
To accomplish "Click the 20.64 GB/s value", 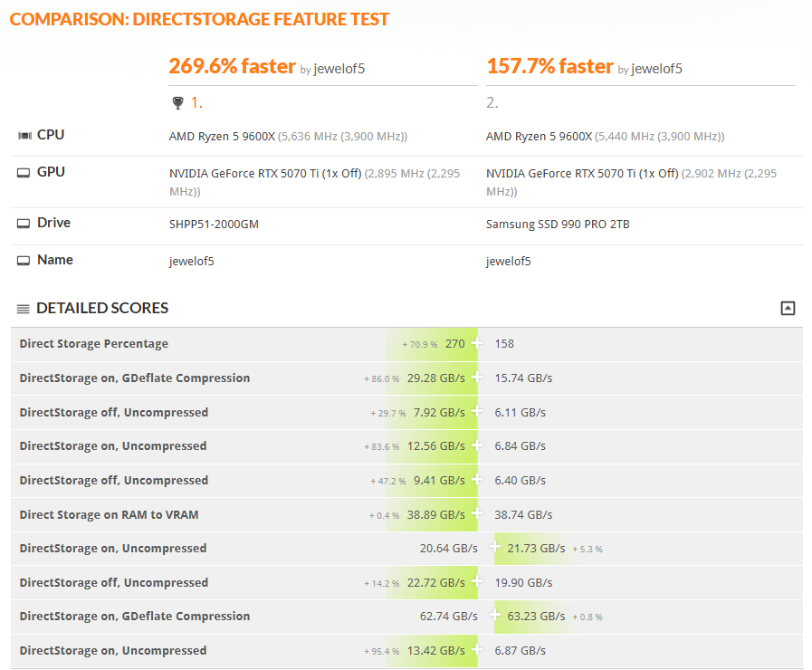I will (448, 549).
